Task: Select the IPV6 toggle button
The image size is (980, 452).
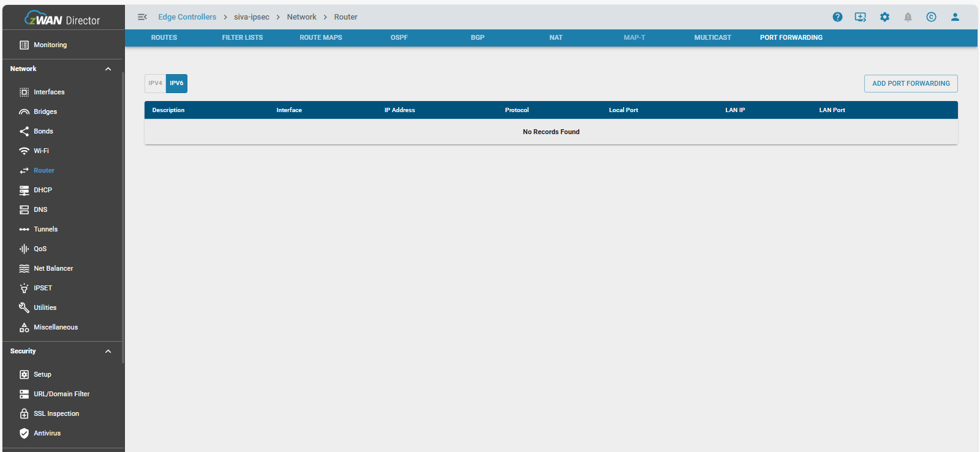Action: (x=176, y=83)
